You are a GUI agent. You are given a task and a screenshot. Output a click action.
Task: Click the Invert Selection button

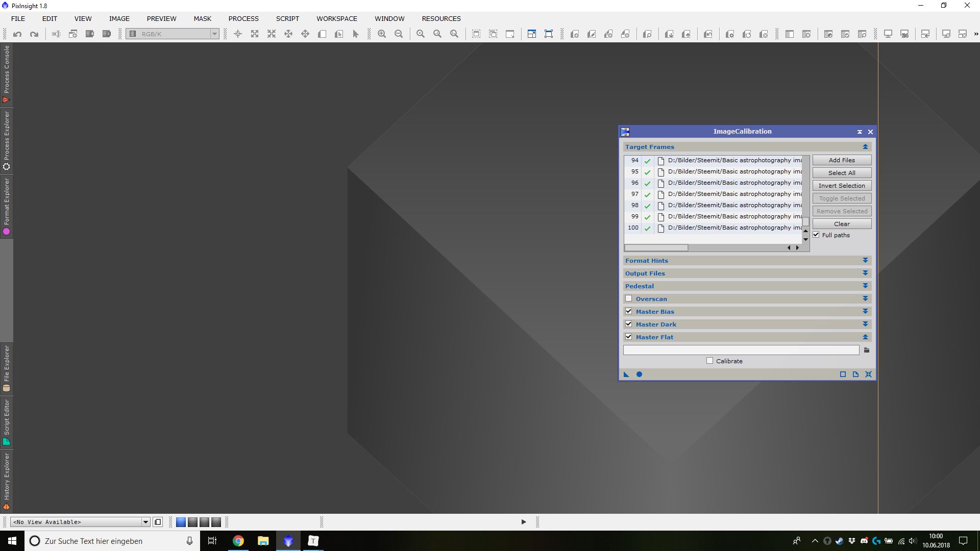pyautogui.click(x=842, y=186)
